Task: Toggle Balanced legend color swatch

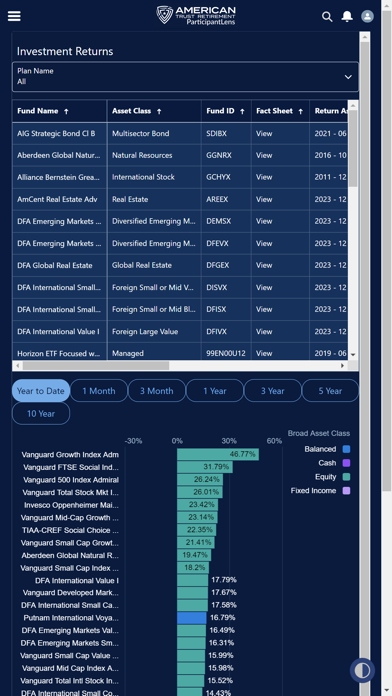Action: tap(346, 449)
